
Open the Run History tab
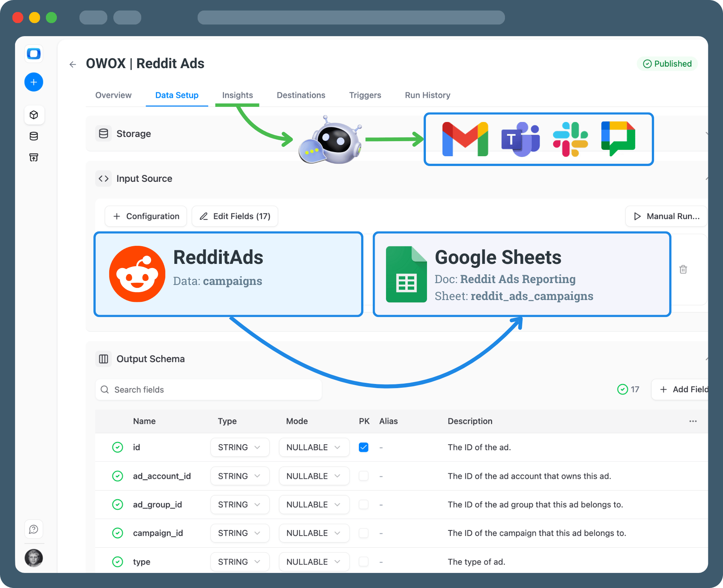click(427, 95)
